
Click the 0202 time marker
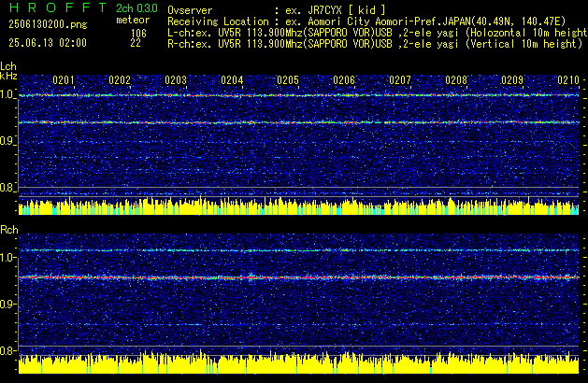pos(120,80)
